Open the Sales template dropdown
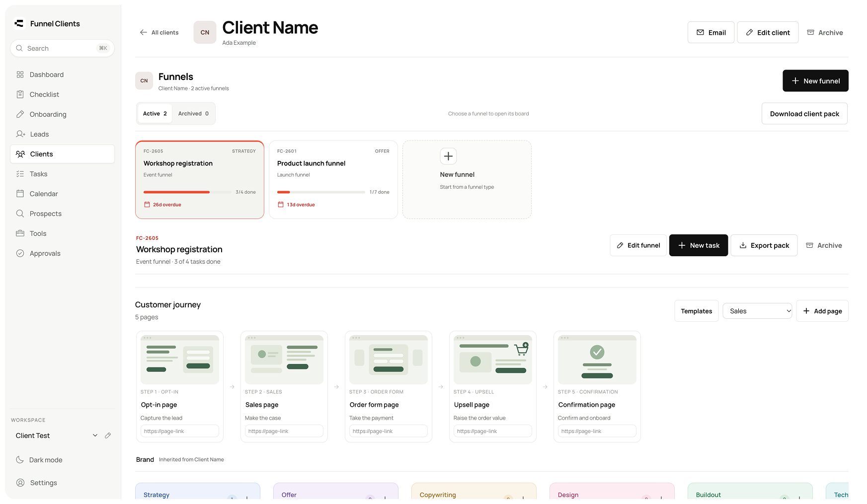The height and width of the screenshot is (504, 867). tap(757, 311)
